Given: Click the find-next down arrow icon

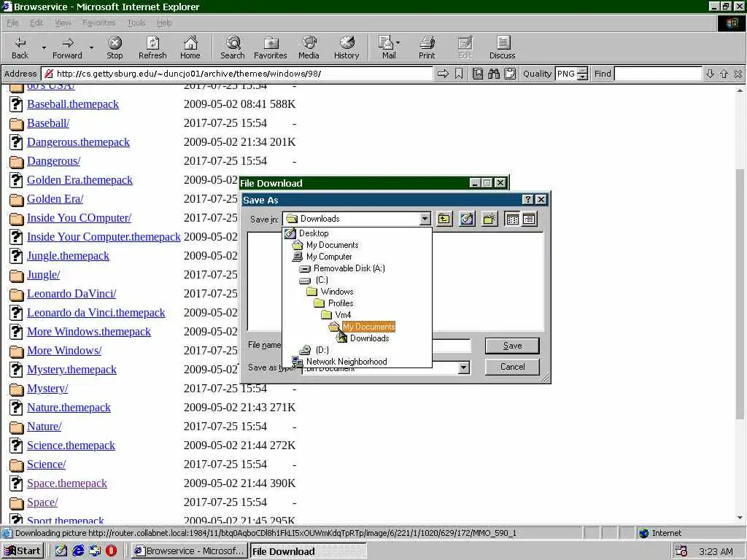Looking at the screenshot, I should 710,74.
